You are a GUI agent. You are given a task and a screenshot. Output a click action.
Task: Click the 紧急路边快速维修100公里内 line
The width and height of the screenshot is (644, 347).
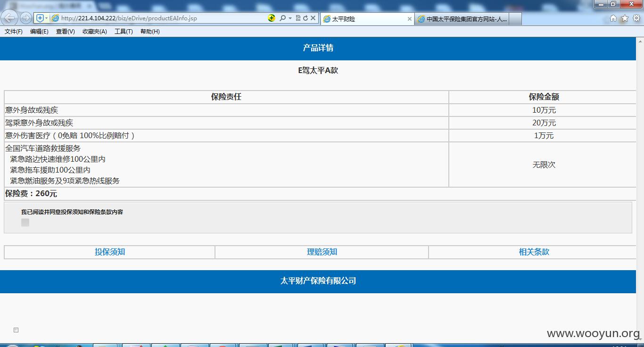[x=58, y=159]
